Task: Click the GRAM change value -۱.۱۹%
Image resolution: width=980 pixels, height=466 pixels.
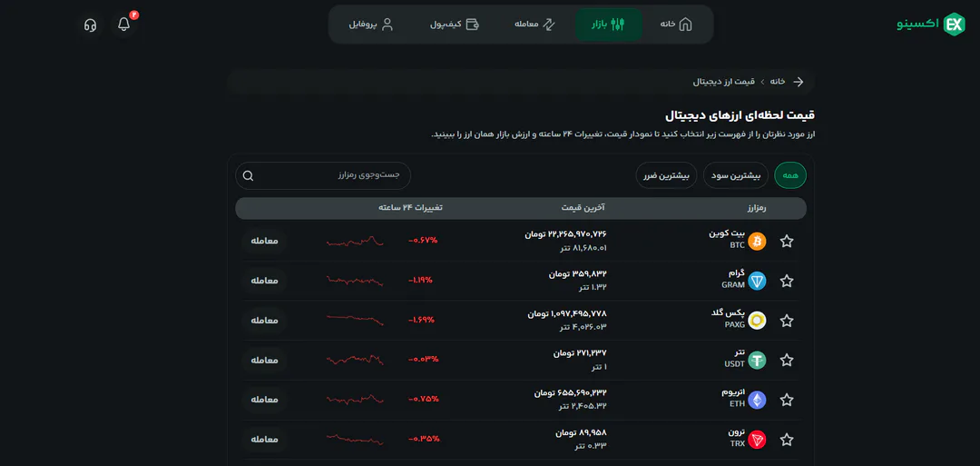Action: coord(421,280)
